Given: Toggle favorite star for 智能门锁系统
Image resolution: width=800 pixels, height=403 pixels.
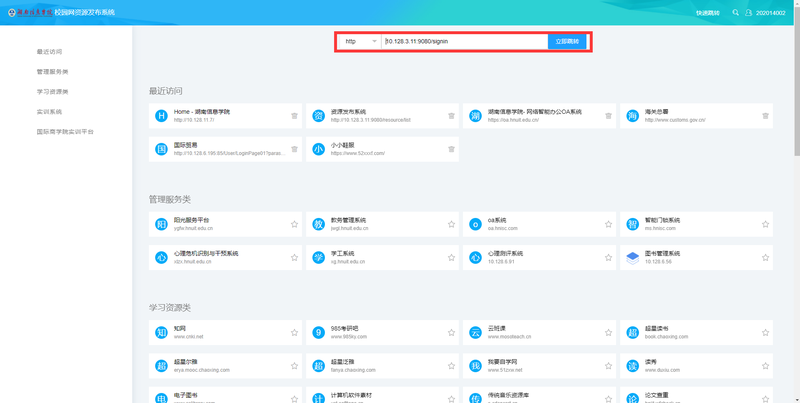Looking at the screenshot, I should 765,224.
